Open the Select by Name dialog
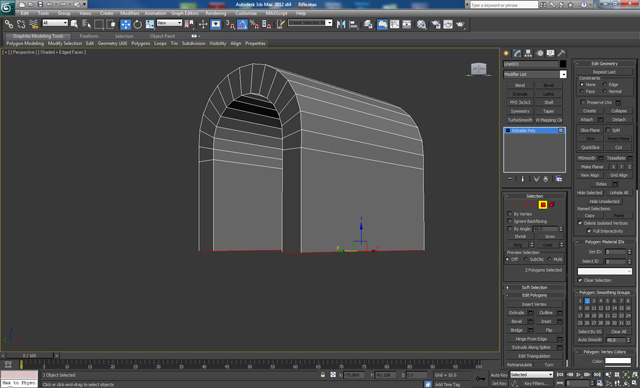 [x=87, y=24]
